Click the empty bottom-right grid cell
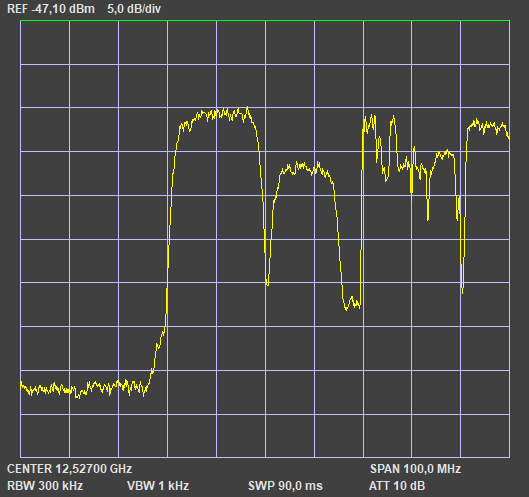The image size is (529, 497). pos(485,436)
